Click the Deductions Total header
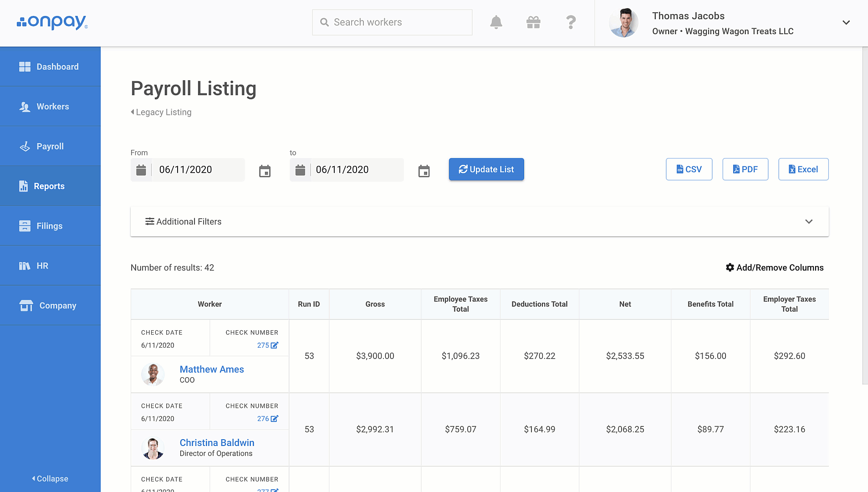Screen dimensions: 868x492 point(539,304)
